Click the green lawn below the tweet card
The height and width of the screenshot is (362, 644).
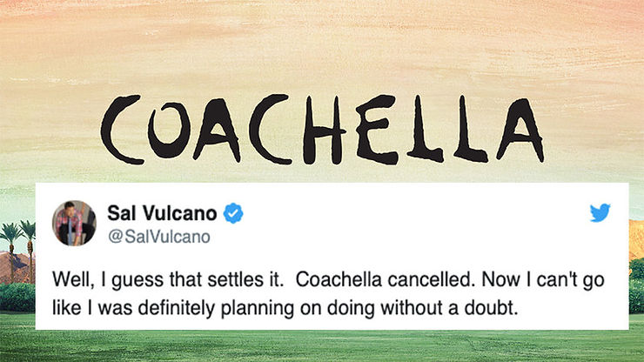322,345
